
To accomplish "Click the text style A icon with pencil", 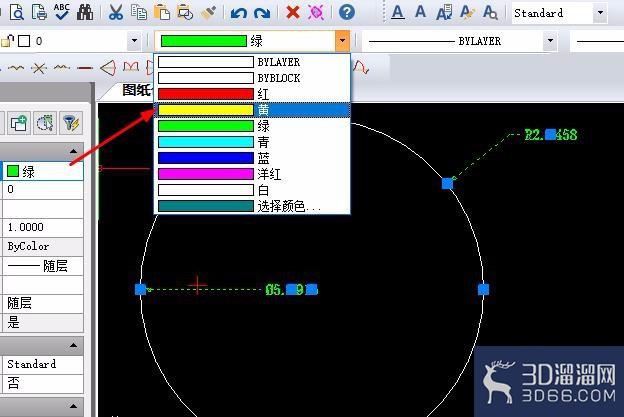I will pos(467,12).
